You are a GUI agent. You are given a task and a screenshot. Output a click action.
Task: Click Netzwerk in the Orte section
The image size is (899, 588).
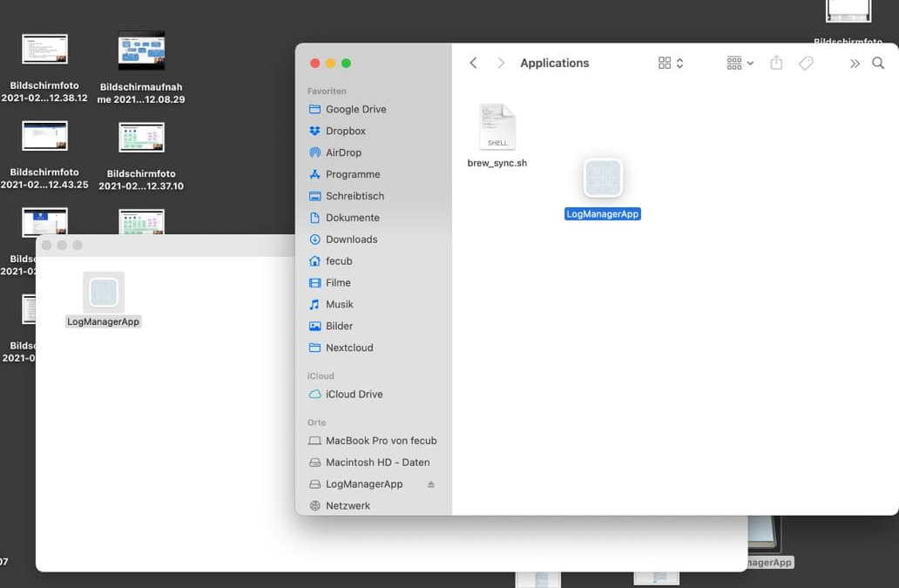pyautogui.click(x=348, y=505)
